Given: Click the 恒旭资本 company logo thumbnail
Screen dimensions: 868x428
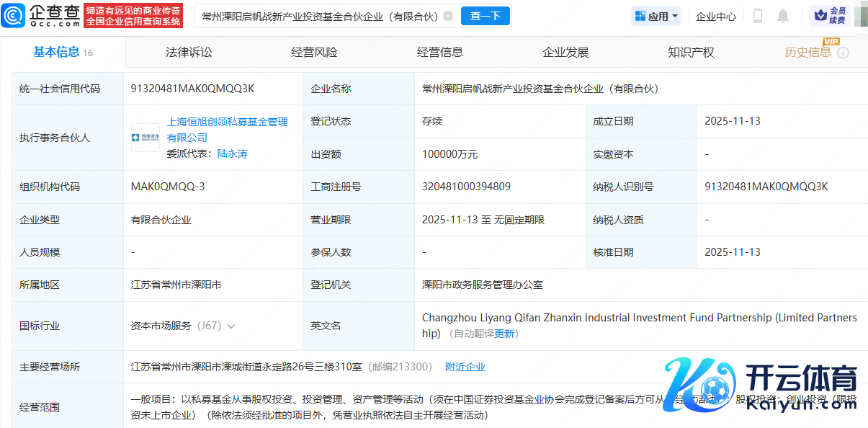Looking at the screenshot, I should pyautogui.click(x=146, y=138).
